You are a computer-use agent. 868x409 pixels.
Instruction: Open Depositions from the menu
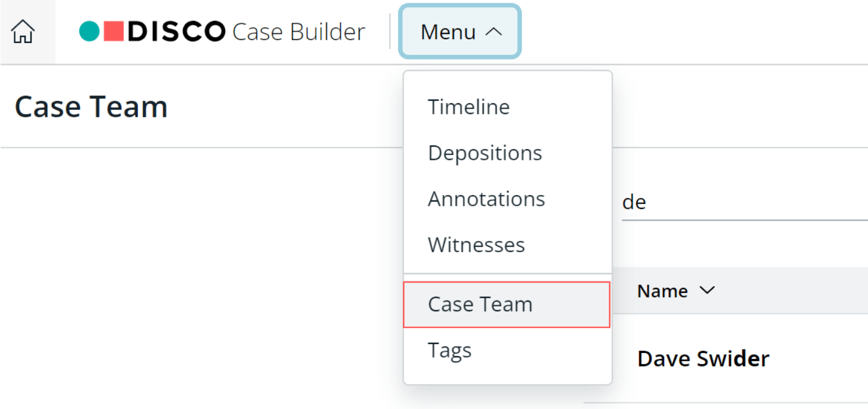pos(485,153)
